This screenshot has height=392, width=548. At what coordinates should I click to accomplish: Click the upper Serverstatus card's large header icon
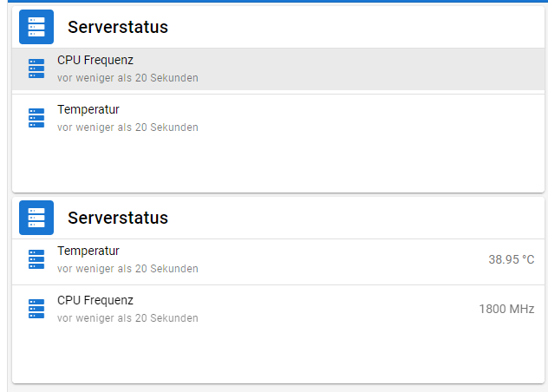(x=36, y=27)
